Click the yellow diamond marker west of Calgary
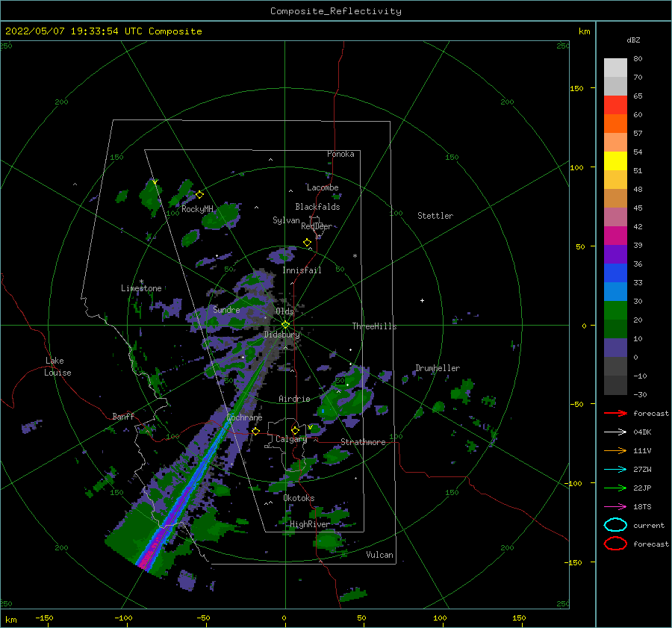 256,431
